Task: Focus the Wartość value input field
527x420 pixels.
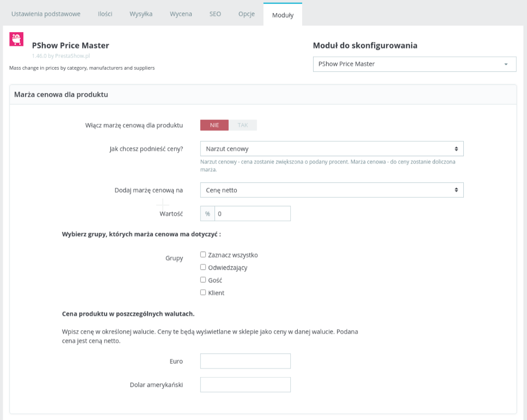Action: [253, 213]
